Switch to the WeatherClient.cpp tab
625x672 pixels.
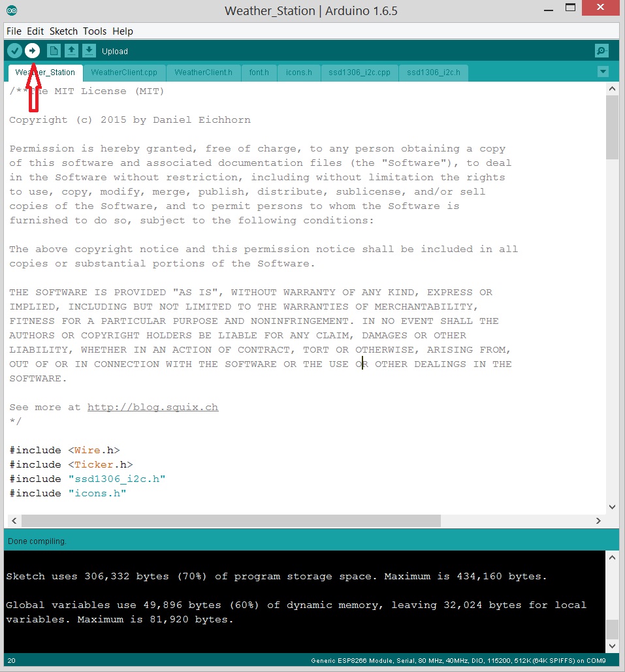pos(124,72)
